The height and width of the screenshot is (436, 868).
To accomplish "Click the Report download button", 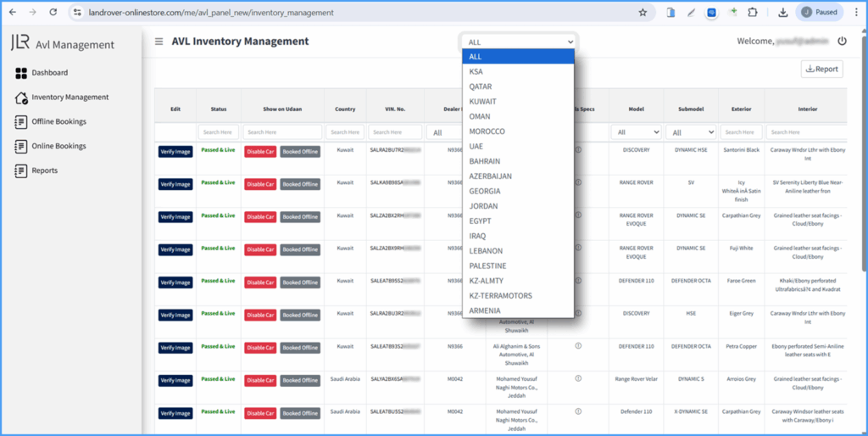I will [821, 70].
